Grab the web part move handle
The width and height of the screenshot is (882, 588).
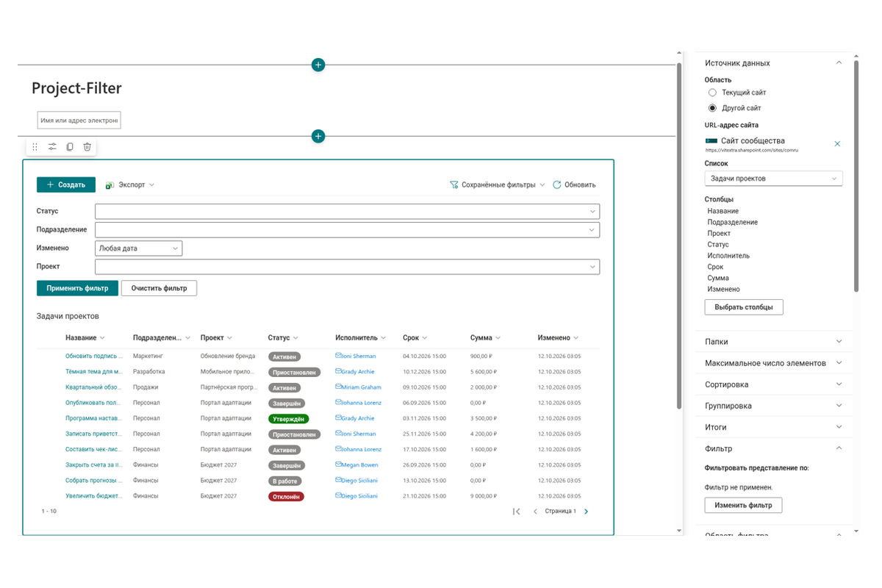tap(35, 147)
